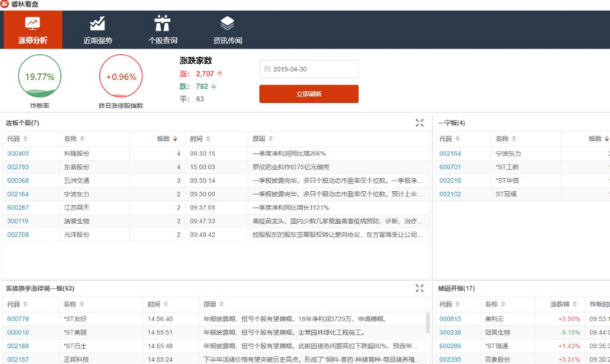Open stock code 002793
The height and width of the screenshot is (364, 610).
pyautogui.click(x=18, y=167)
